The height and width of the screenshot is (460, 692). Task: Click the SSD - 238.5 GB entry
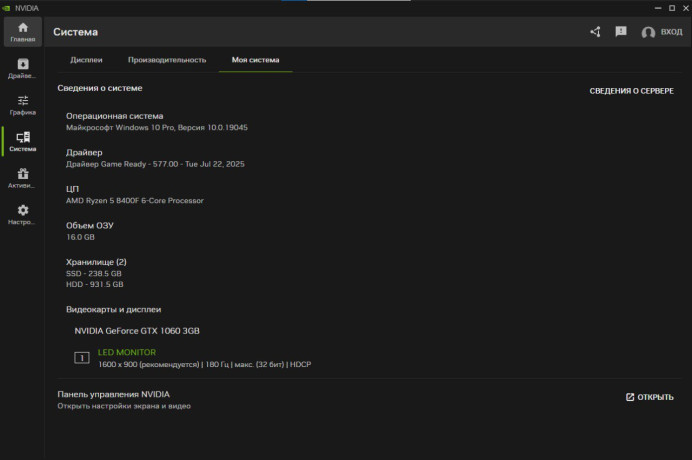click(x=94, y=274)
